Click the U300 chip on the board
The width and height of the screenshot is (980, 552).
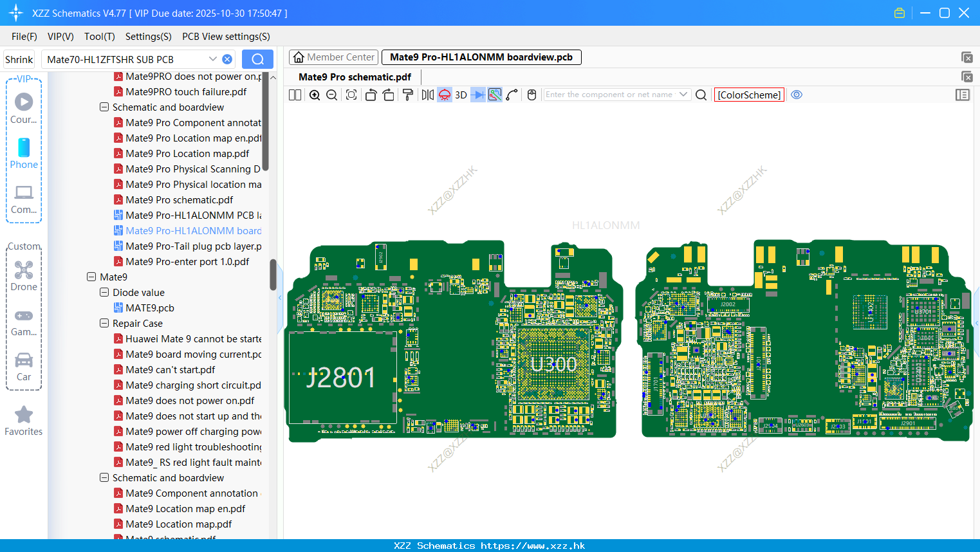point(554,364)
